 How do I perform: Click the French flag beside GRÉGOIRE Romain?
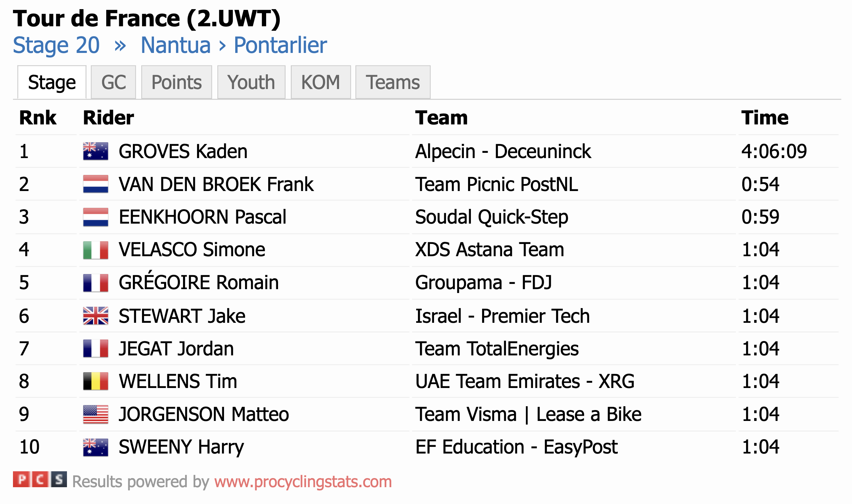(95, 283)
